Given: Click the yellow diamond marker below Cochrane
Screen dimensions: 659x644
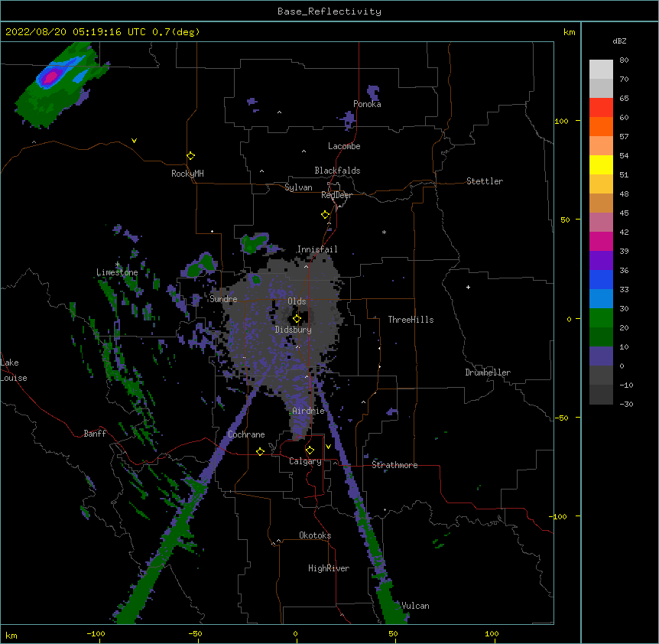Looking at the screenshot, I should (x=260, y=451).
